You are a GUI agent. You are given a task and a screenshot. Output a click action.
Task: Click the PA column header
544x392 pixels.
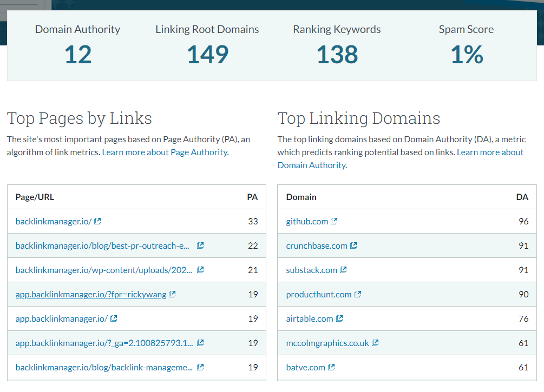(x=252, y=197)
